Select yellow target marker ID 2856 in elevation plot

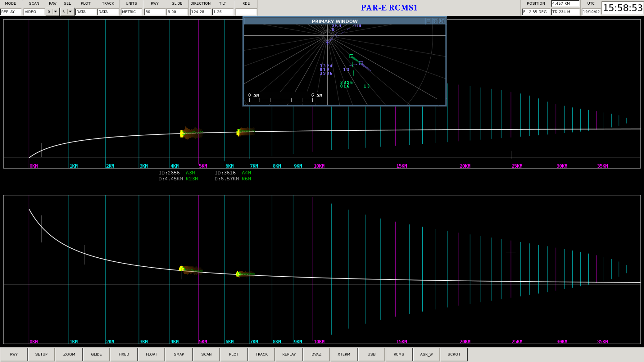click(182, 134)
